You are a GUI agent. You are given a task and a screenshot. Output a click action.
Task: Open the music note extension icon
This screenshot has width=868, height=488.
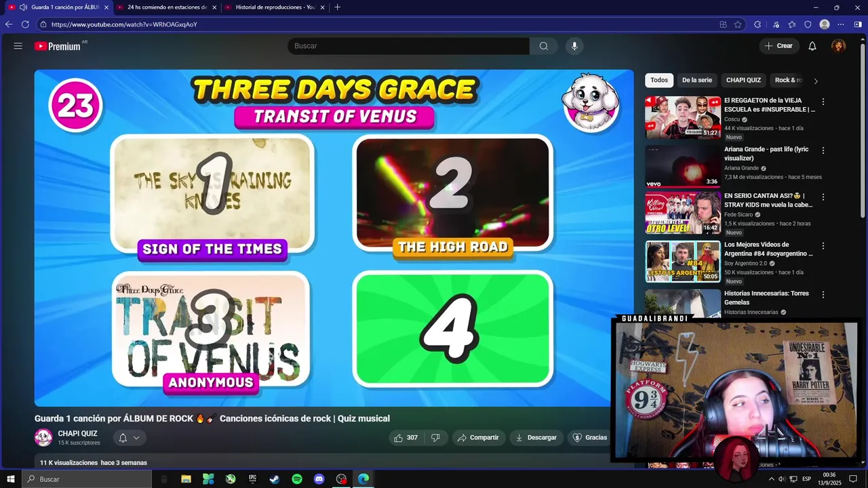point(776,24)
